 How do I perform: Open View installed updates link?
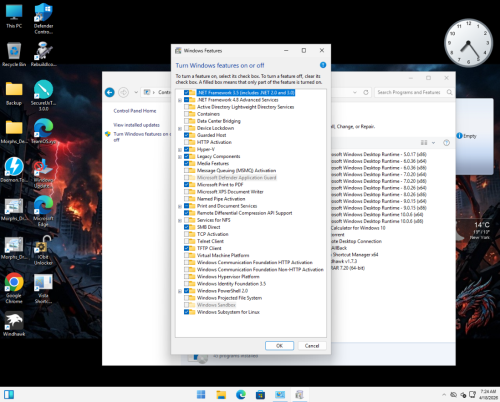pyautogui.click(x=136, y=125)
